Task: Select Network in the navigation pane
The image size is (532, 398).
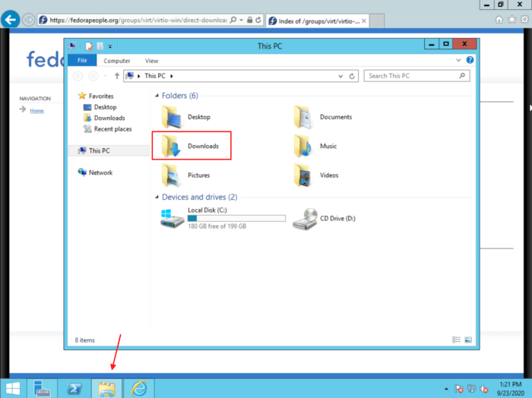Action: [100, 172]
